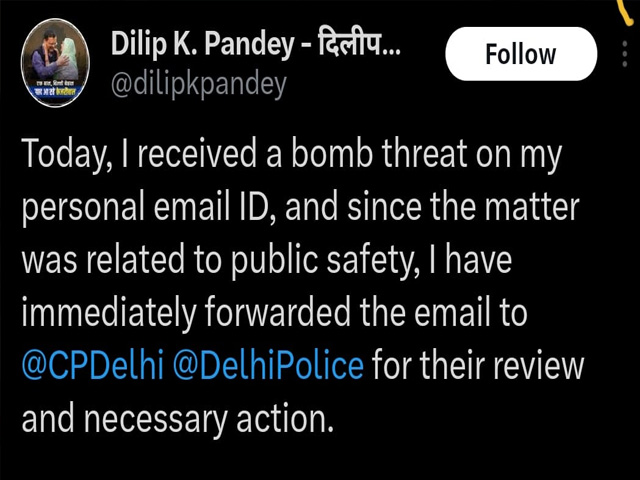Image resolution: width=640 pixels, height=480 pixels.
Task: Click "and necessary action." at the tweet end
Action: 177,417
